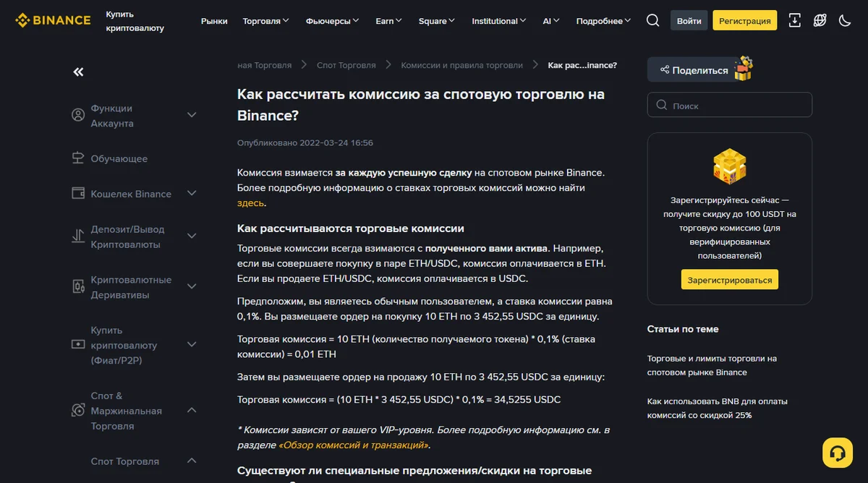Open the Binance logo home link
868x483 pixels.
(x=53, y=20)
